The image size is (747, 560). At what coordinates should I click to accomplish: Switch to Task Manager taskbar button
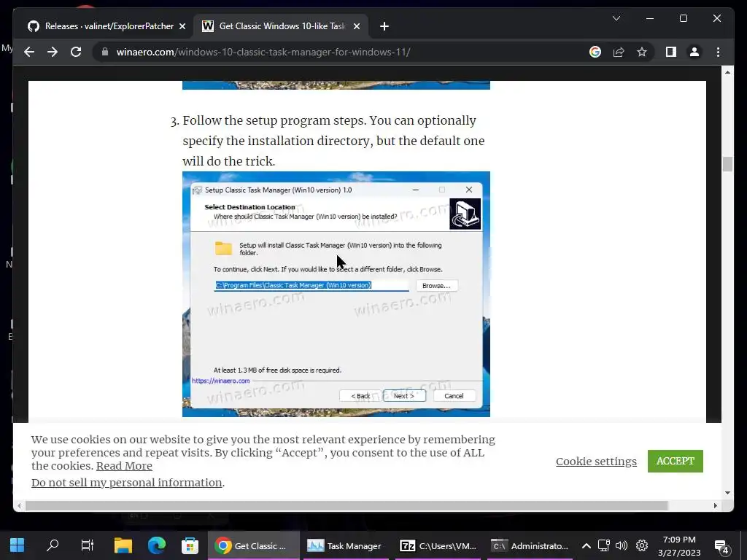point(345,545)
